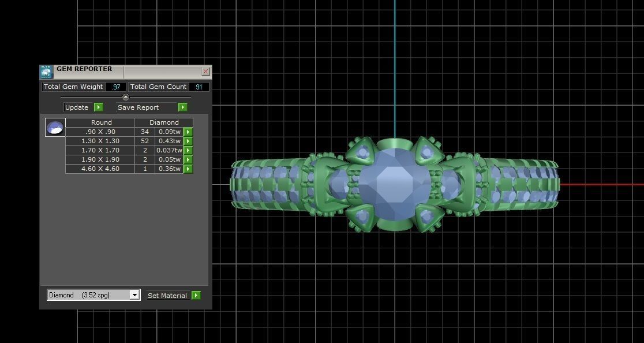644x343 pixels.
Task: Select the large center gem on the ring
Action: point(395,184)
